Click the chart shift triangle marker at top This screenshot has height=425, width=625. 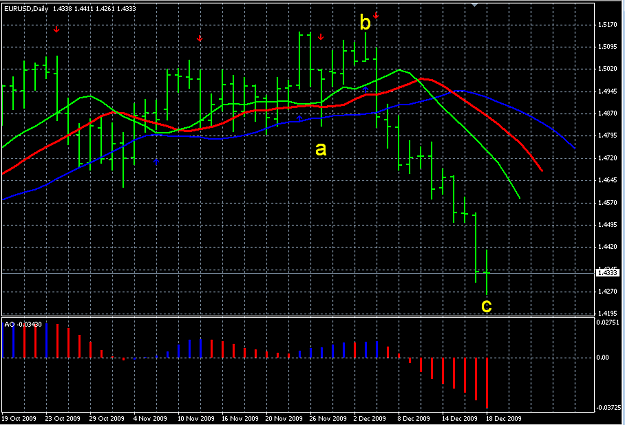pos(474,4)
